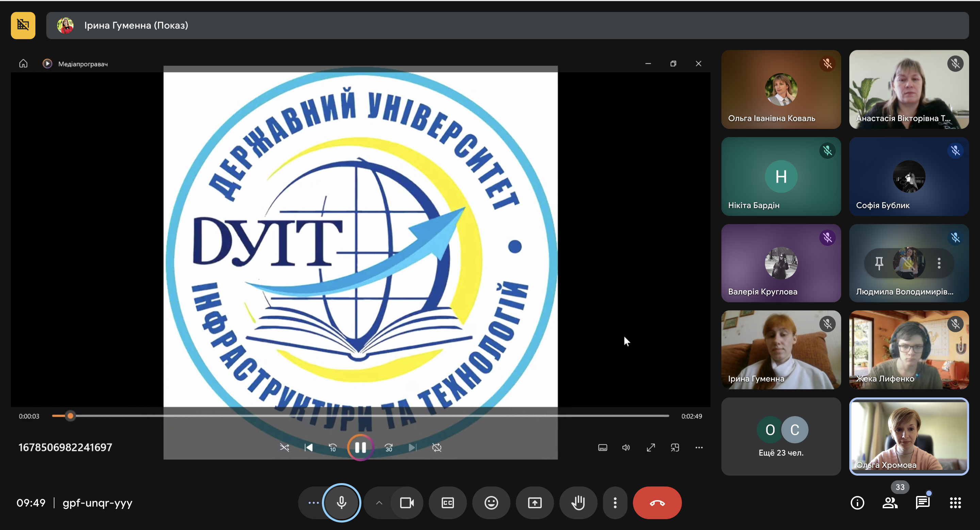Click the 09:49 clock text

(x=31, y=503)
